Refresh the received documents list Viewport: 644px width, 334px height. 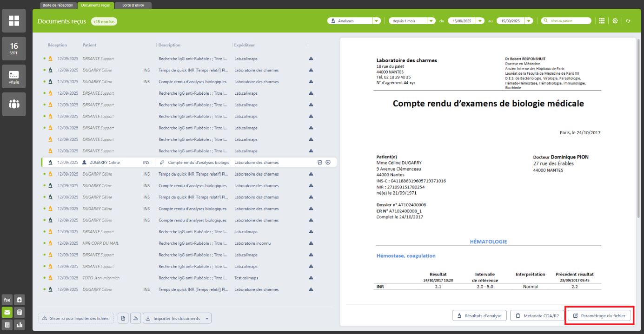[628, 21]
